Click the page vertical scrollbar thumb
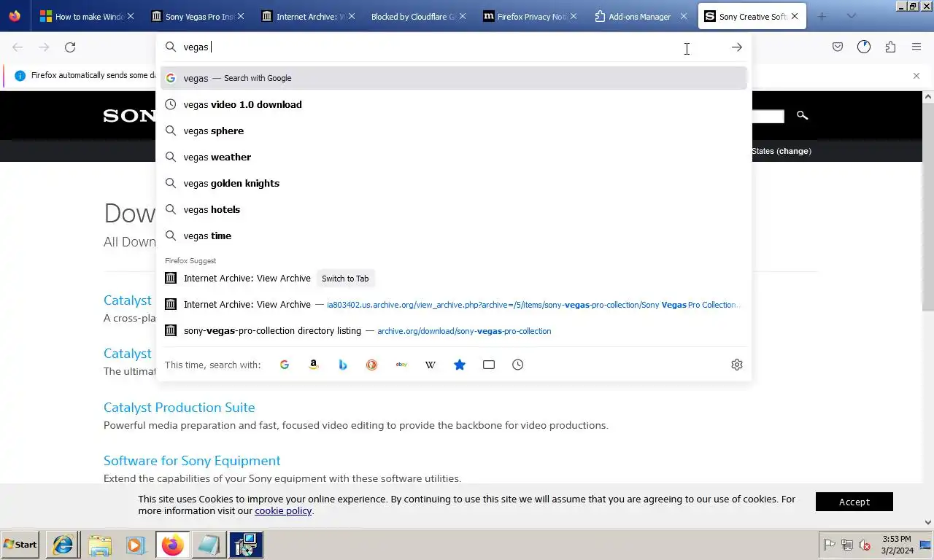This screenshot has width=934, height=560. point(928,206)
